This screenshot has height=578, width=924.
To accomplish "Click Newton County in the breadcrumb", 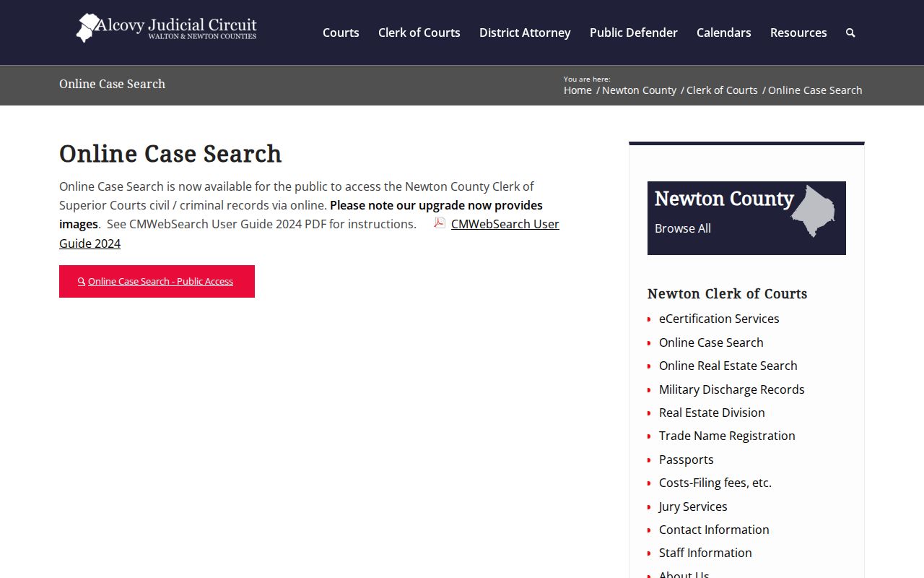I will coord(639,90).
